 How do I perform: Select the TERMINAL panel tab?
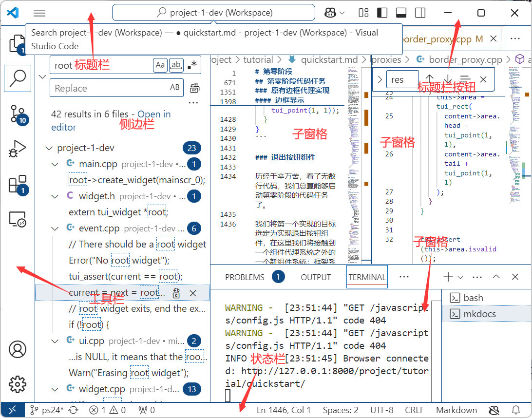(367, 277)
